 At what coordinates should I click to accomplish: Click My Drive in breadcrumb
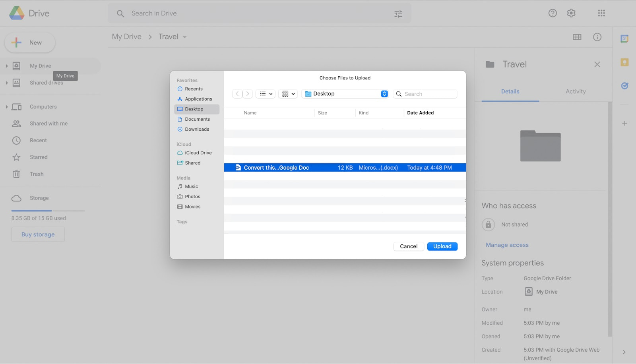(127, 37)
